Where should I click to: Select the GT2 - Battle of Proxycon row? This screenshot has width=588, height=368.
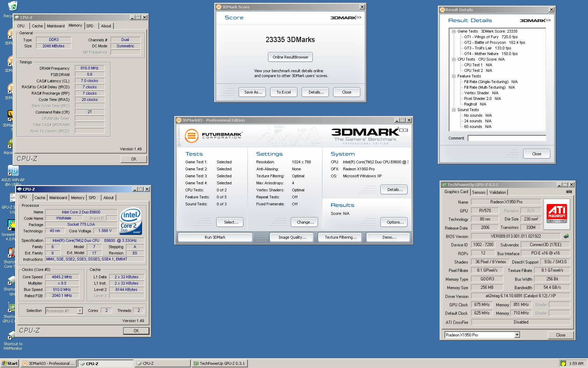point(495,42)
